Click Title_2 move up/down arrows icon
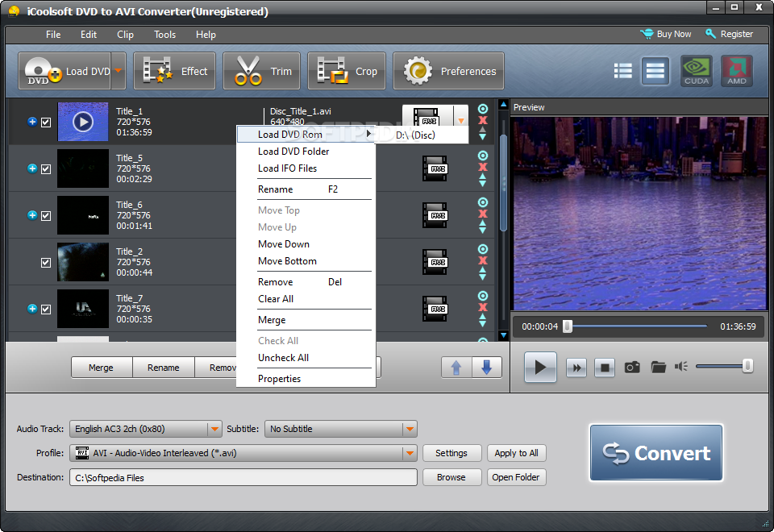 pos(483,273)
